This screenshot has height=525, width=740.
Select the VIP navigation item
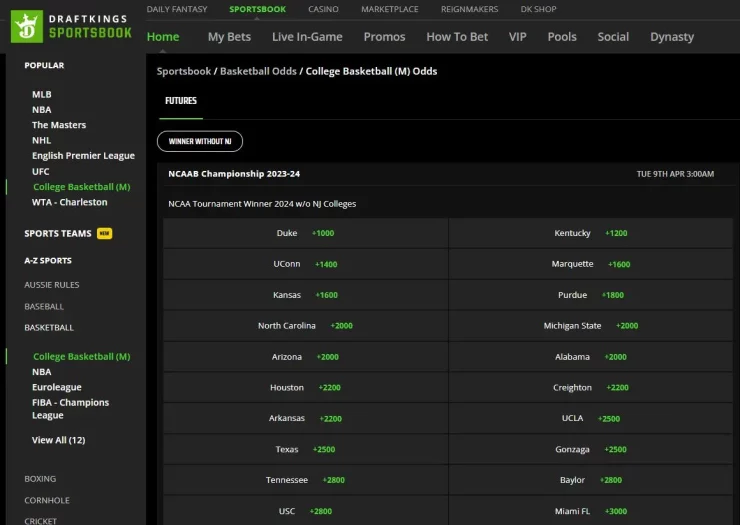tap(517, 37)
